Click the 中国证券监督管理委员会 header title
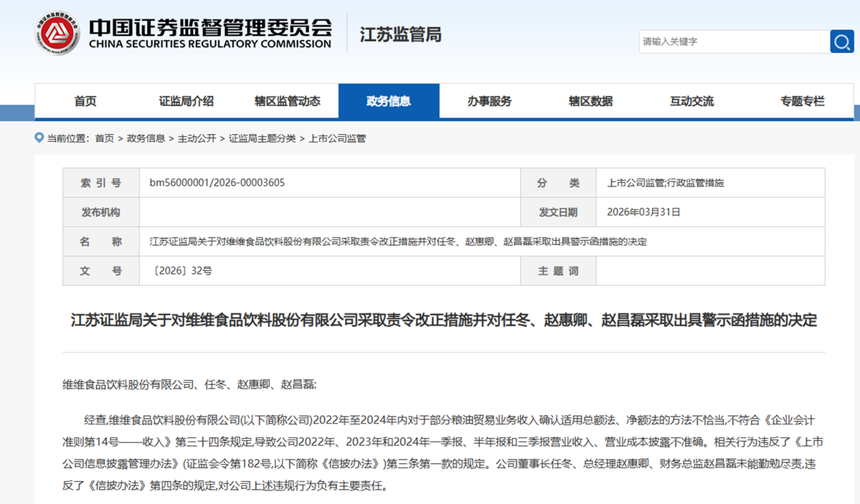860x504 pixels. click(x=209, y=34)
